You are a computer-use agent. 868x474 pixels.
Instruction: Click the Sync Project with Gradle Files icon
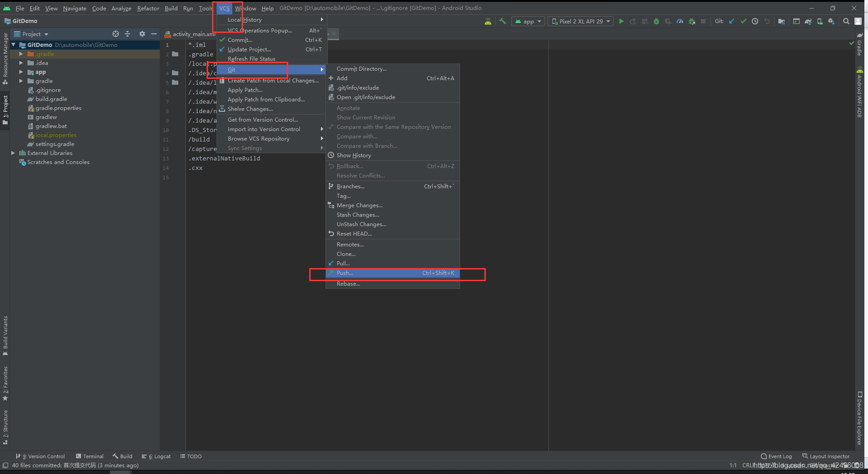(x=808, y=21)
